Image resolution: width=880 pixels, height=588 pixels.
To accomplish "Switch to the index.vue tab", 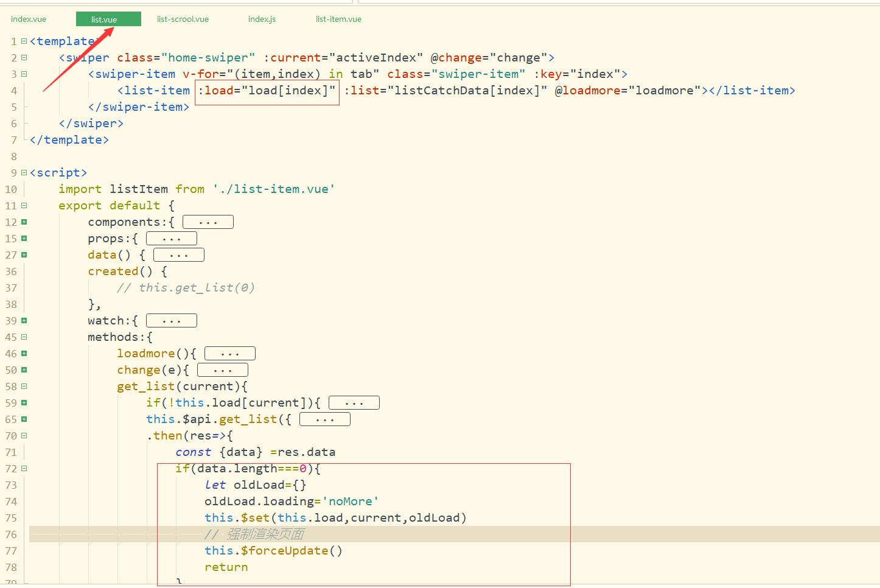I will click(29, 19).
